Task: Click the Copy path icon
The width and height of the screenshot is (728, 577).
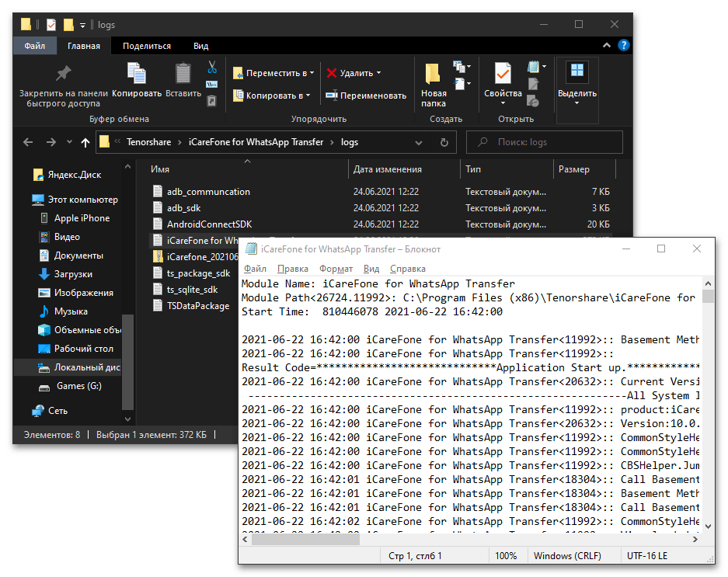Action: pos(211,85)
